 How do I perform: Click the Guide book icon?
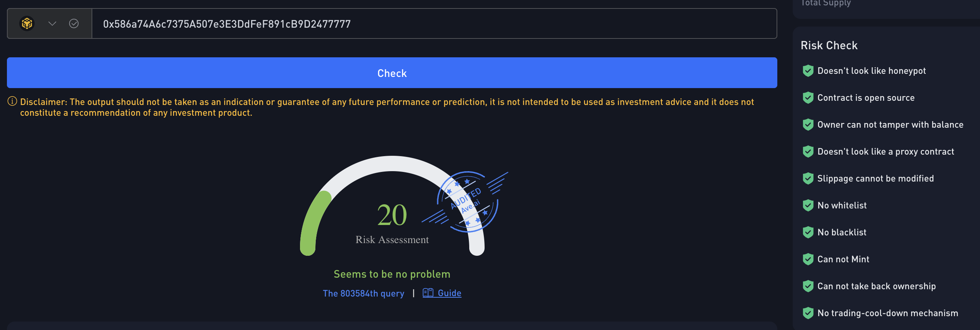[428, 293]
